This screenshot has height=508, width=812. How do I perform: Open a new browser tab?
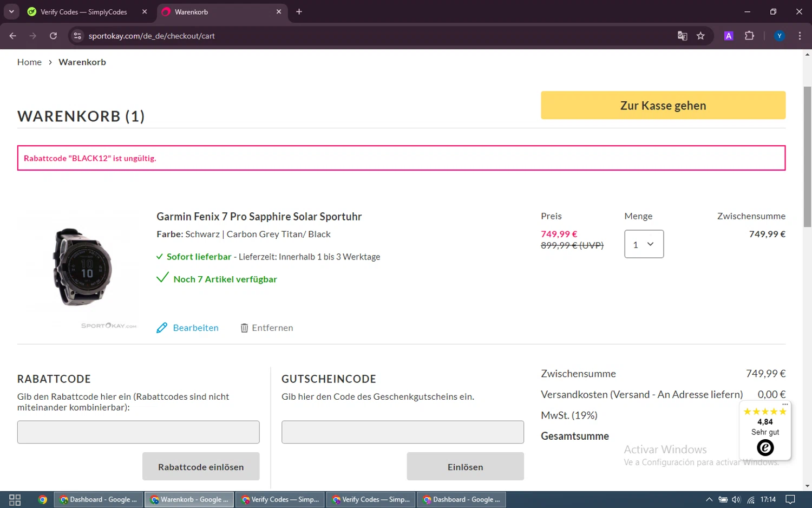point(299,11)
